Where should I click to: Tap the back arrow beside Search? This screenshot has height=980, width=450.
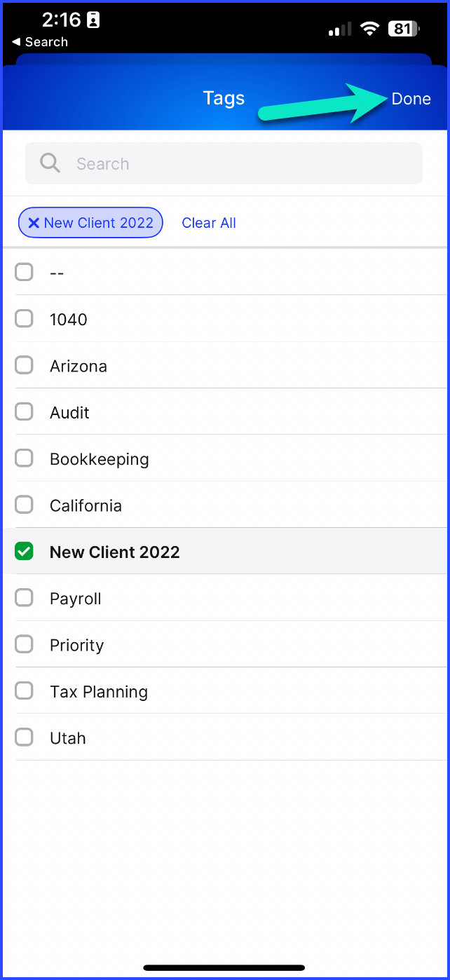[x=16, y=42]
